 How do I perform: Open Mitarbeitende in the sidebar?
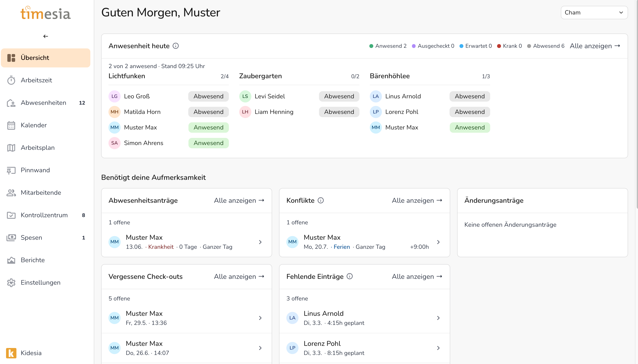point(45,193)
